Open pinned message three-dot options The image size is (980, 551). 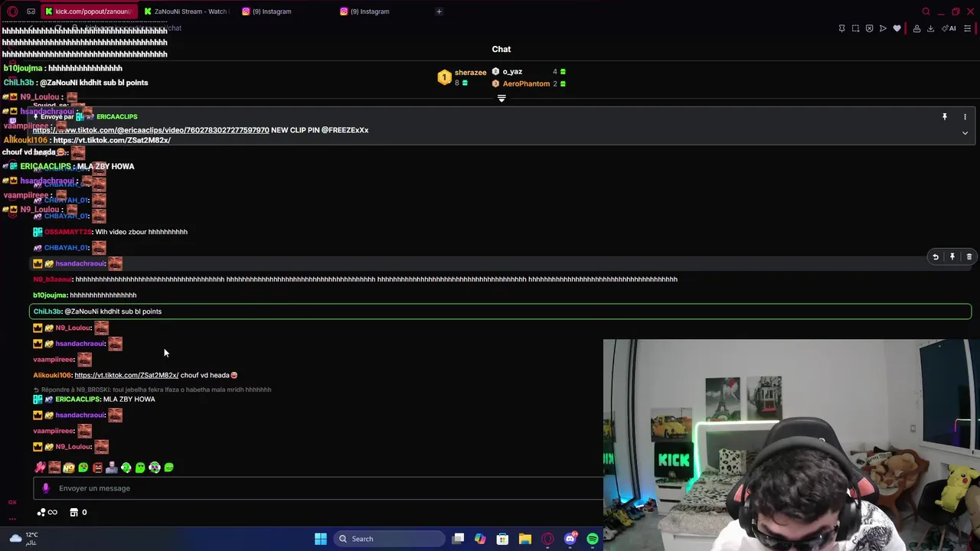coord(965,116)
